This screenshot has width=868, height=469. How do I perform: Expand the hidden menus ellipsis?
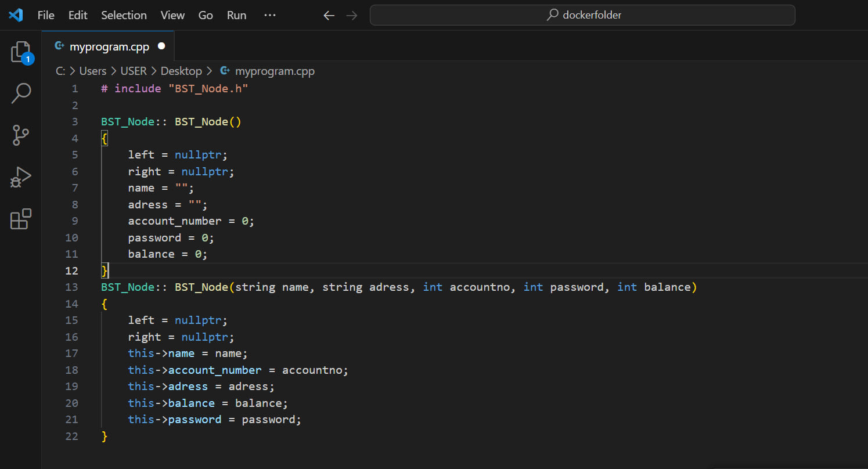pyautogui.click(x=269, y=15)
